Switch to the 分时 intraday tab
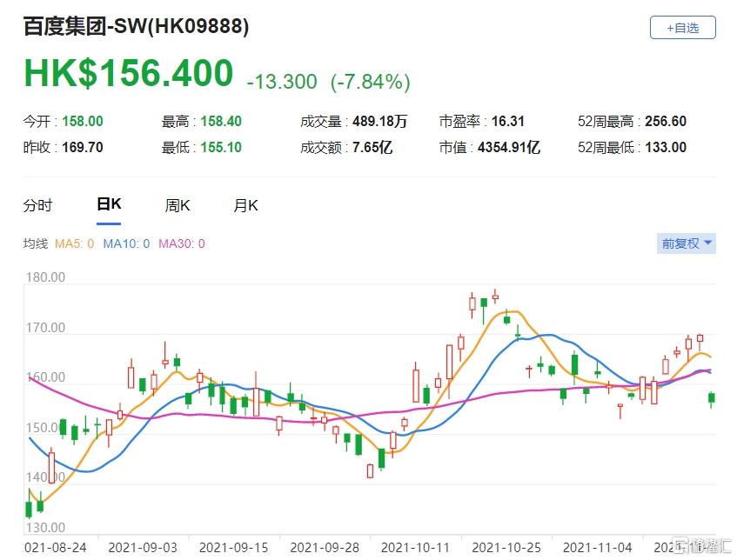Screen dimensions: 737x560 (37, 205)
